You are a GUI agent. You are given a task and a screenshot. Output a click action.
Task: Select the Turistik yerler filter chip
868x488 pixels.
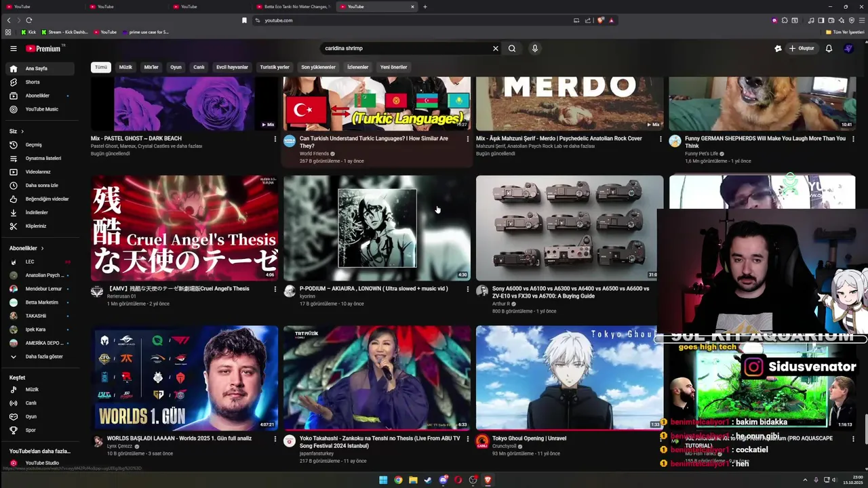coord(275,67)
